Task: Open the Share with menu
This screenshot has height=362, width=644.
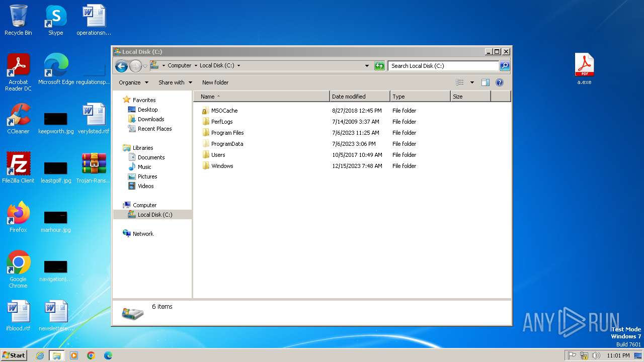Action: pos(175,82)
